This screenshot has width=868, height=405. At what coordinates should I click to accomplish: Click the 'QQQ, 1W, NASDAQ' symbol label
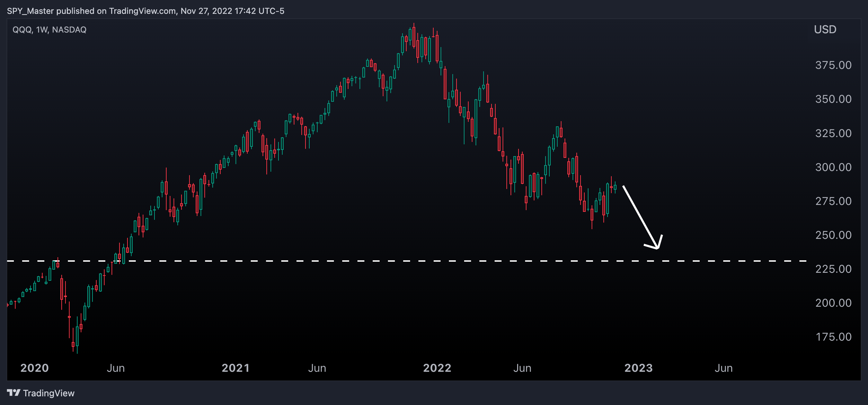[50, 30]
